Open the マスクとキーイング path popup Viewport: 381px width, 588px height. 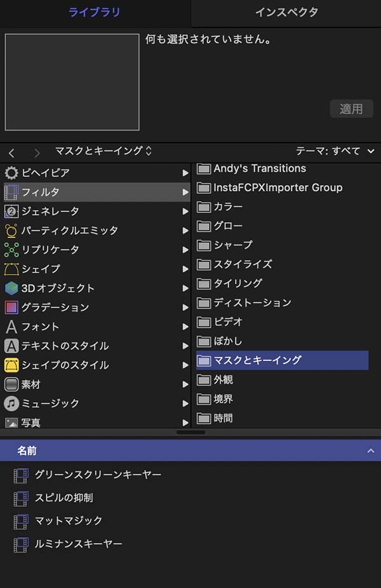click(104, 151)
